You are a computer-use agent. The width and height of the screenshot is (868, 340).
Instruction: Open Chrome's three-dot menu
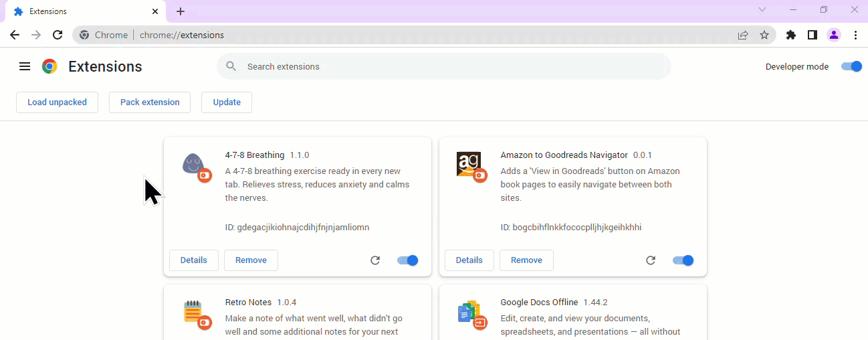click(x=855, y=35)
